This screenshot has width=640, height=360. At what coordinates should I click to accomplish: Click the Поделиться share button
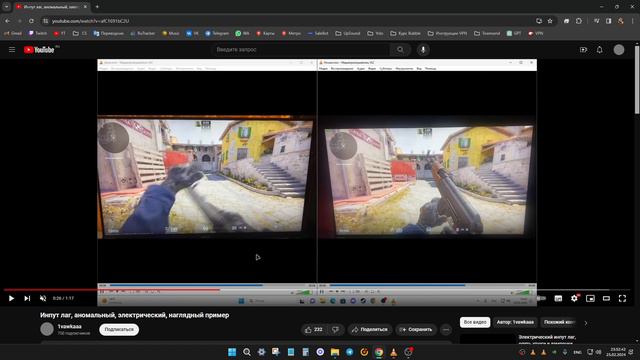(x=370, y=329)
